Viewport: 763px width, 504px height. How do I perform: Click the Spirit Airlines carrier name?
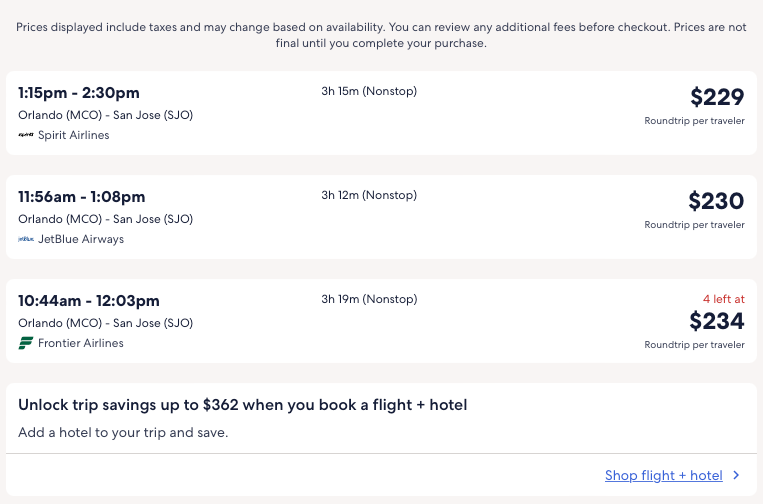[74, 135]
